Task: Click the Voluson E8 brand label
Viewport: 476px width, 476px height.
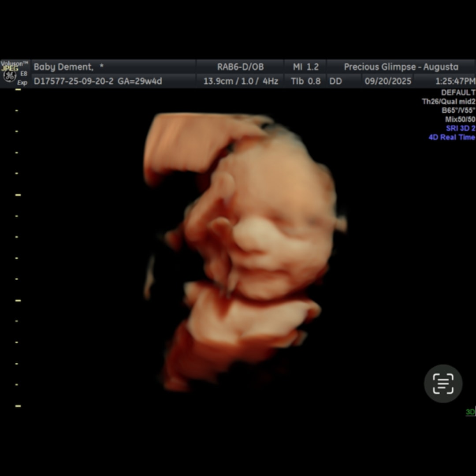Action: 14,63
